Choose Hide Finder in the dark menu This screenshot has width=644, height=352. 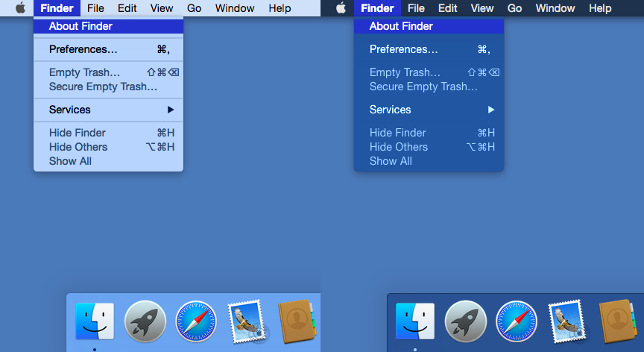point(429,133)
